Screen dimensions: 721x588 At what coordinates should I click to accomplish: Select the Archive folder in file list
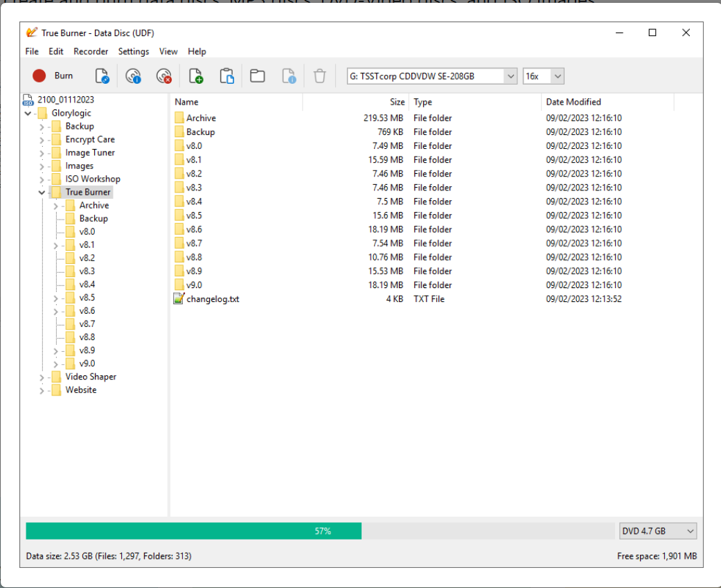pos(201,118)
